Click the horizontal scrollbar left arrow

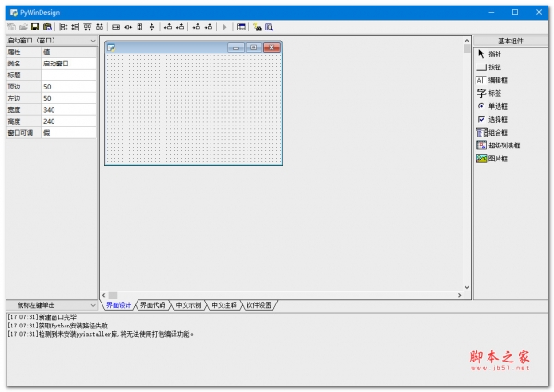(x=104, y=295)
